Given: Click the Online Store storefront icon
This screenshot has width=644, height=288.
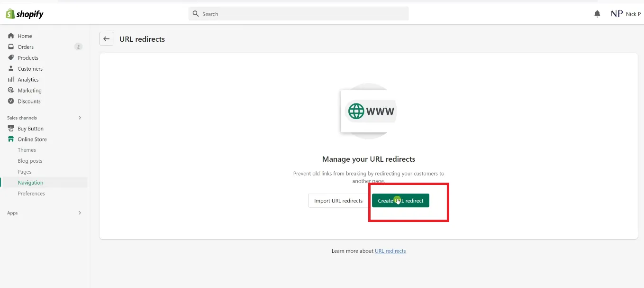Looking at the screenshot, I should coord(11,139).
